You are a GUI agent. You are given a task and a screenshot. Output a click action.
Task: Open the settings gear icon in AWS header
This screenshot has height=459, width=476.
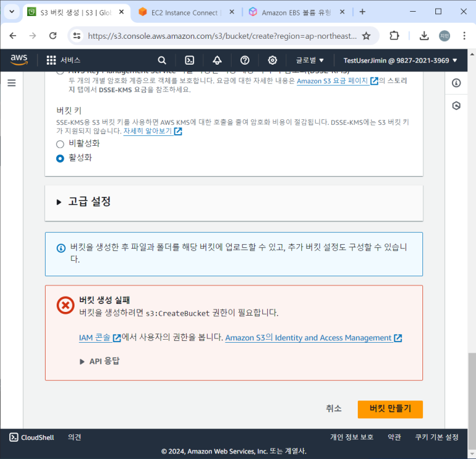click(272, 60)
